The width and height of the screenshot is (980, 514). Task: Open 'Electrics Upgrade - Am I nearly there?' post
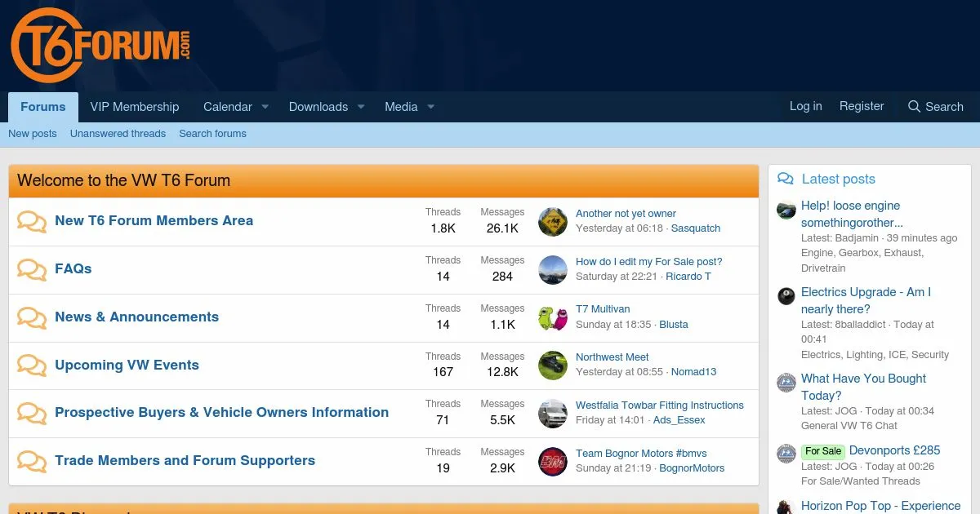click(x=866, y=300)
